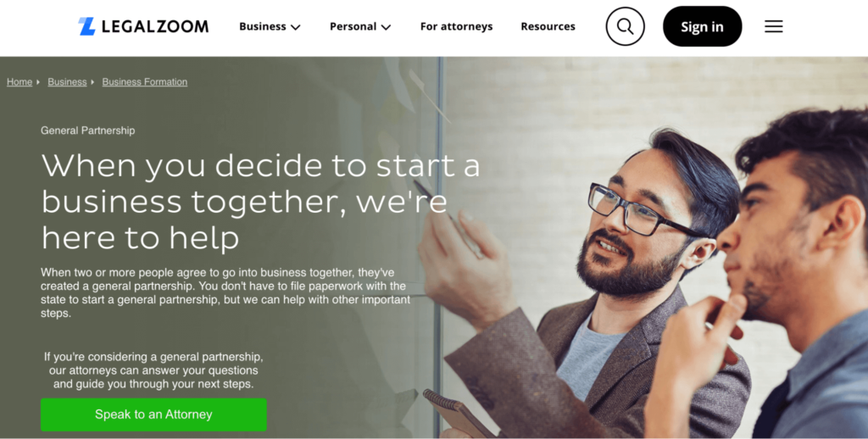
Task: Click the 'When you decide to start' headline
Action: pyautogui.click(x=260, y=201)
